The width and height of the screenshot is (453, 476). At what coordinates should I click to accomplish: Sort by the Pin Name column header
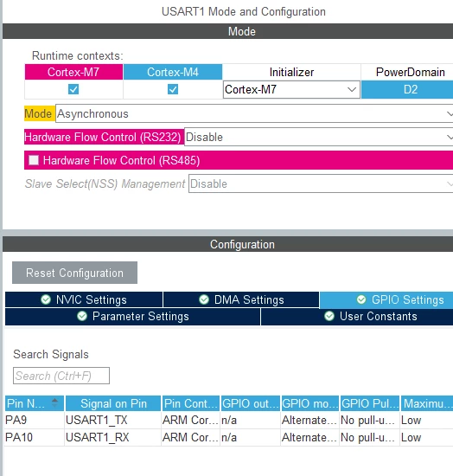click(x=35, y=403)
